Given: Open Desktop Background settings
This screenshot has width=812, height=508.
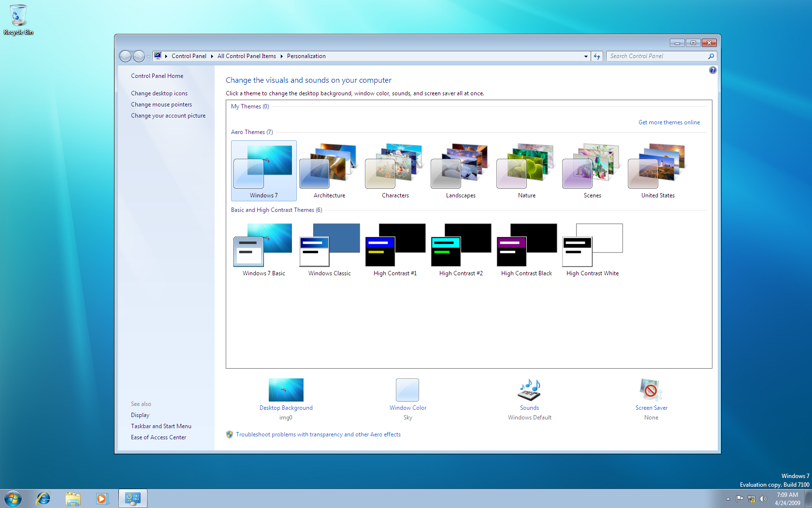Looking at the screenshot, I should 286,389.
